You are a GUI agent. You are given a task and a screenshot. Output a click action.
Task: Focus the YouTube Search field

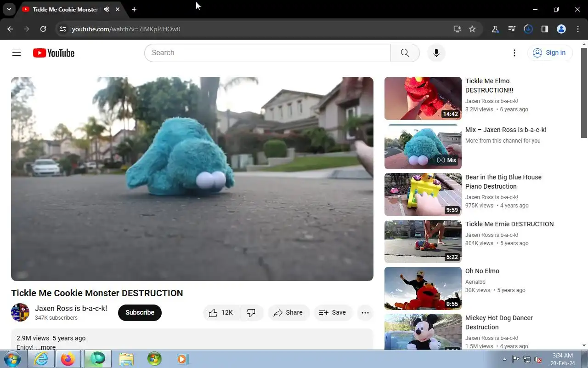267,53
